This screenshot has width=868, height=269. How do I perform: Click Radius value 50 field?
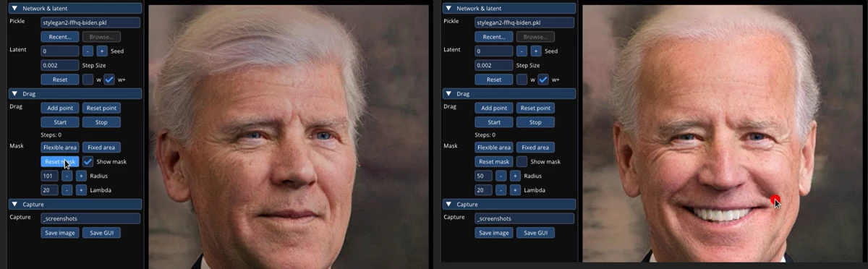(x=484, y=176)
